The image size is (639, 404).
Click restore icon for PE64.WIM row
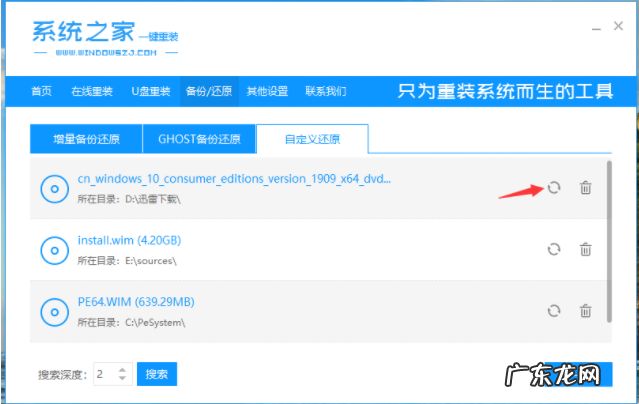(x=554, y=311)
